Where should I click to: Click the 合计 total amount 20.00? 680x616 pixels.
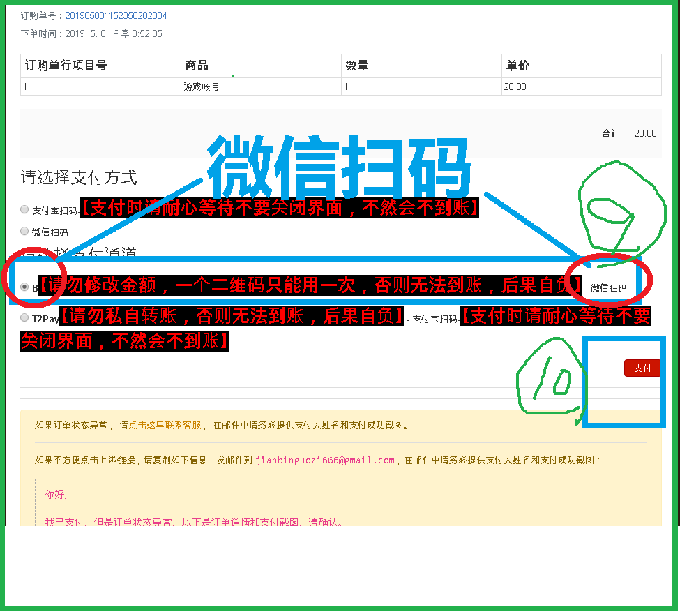(645, 134)
